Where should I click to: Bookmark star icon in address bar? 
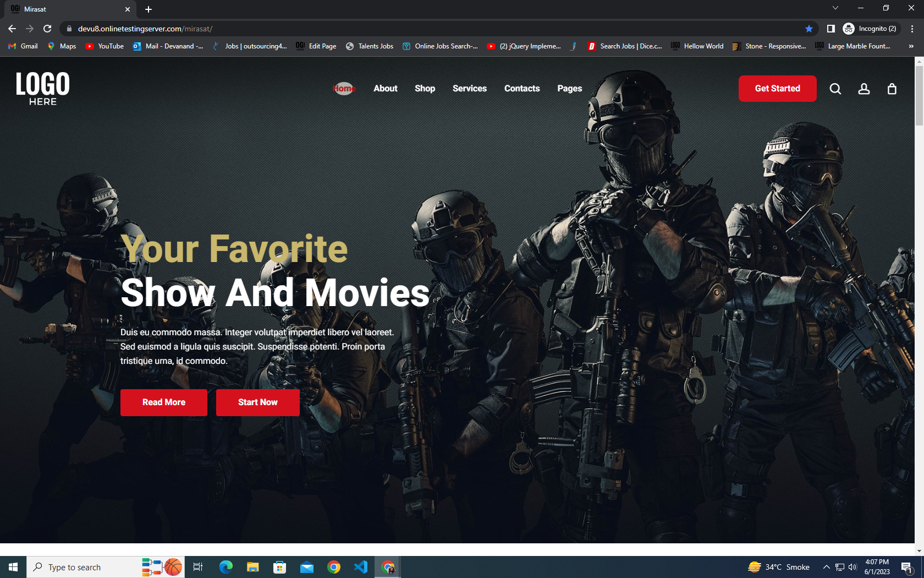(809, 29)
